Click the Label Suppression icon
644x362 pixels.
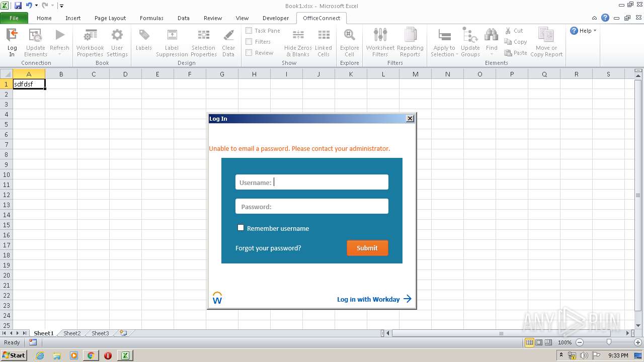pos(172,35)
